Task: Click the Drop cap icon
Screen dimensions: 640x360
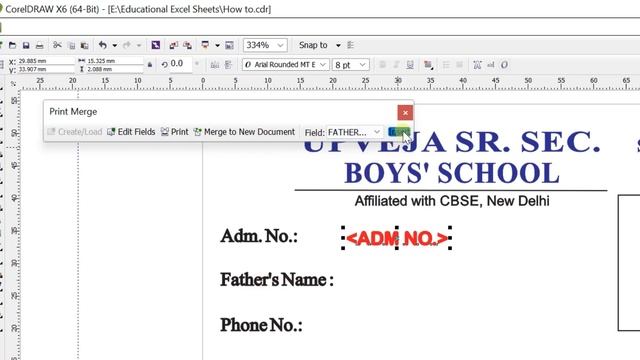Action: [460, 65]
